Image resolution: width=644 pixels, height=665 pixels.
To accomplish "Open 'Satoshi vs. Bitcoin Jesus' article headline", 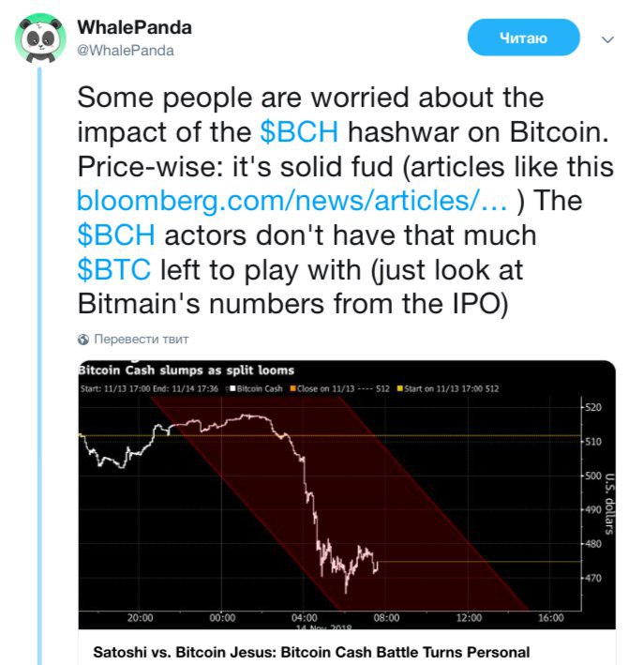I will [311, 651].
